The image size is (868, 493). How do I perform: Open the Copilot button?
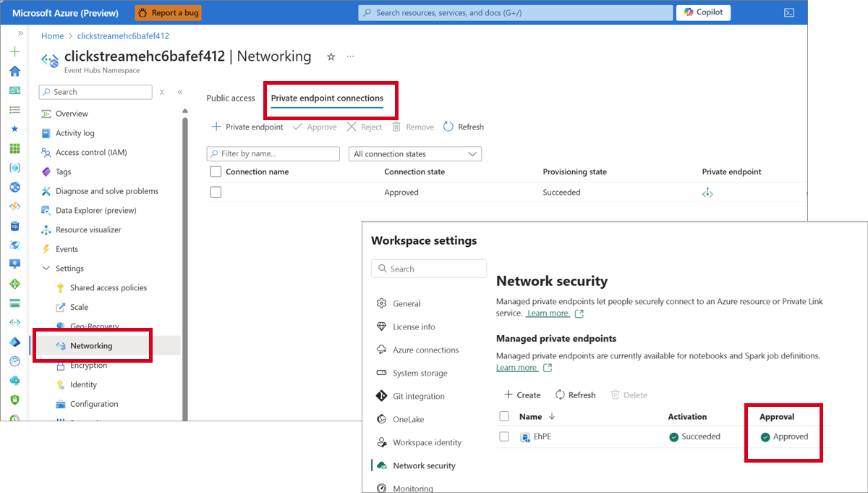point(703,12)
